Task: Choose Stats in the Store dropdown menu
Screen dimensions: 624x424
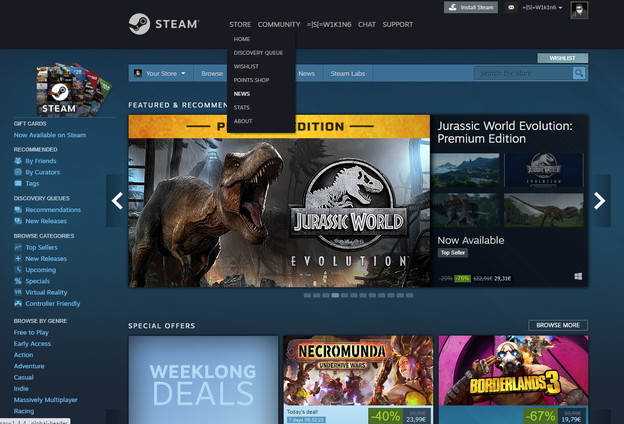Action: click(242, 107)
